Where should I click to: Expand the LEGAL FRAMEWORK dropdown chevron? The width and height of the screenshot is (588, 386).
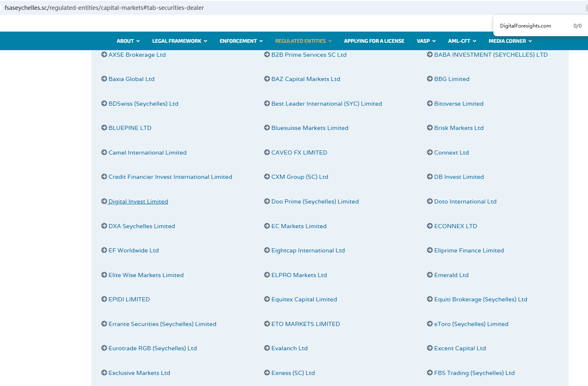(205, 41)
